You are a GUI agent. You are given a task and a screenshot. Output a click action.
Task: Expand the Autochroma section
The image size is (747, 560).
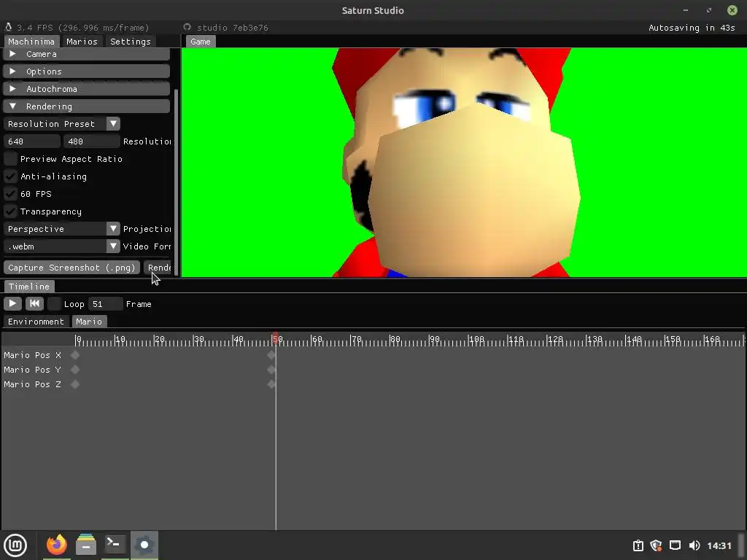[86, 89]
